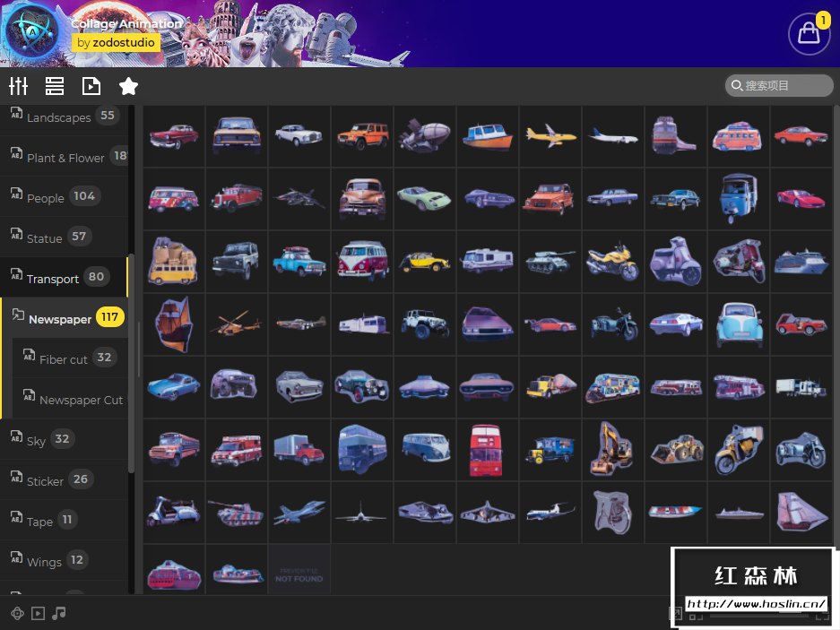840x630 pixels.
Task: Click the NOT FOUND preview thumbnail
Action: (x=299, y=569)
